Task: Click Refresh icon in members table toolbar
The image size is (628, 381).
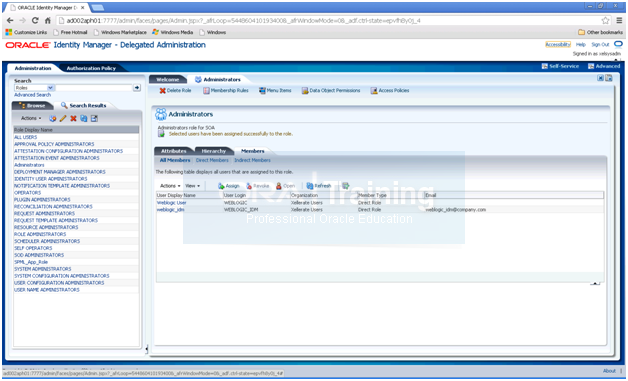Action: pos(310,186)
